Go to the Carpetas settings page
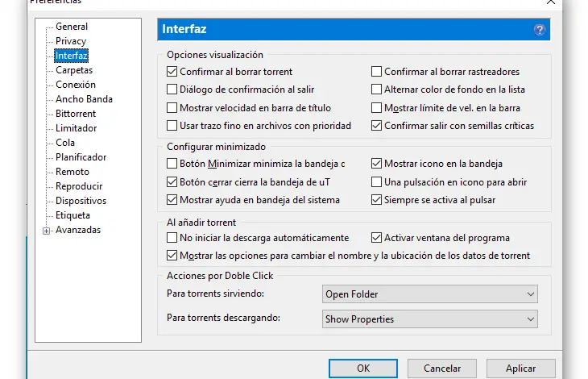 pyautogui.click(x=74, y=70)
